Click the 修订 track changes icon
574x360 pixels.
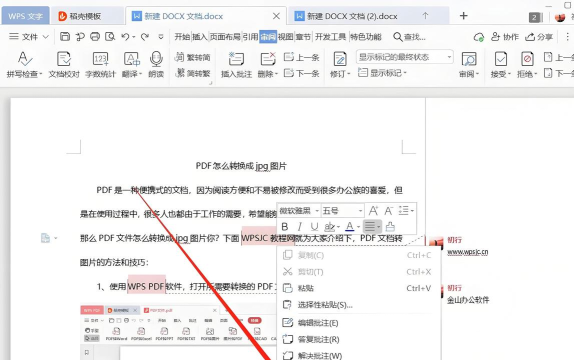pyautogui.click(x=340, y=65)
